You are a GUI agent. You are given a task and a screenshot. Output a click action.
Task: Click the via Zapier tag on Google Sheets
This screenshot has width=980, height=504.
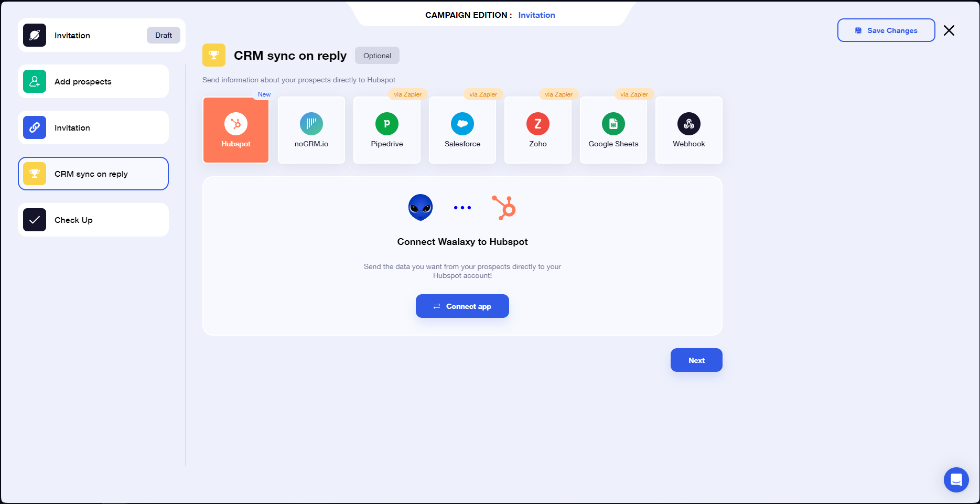(x=634, y=94)
